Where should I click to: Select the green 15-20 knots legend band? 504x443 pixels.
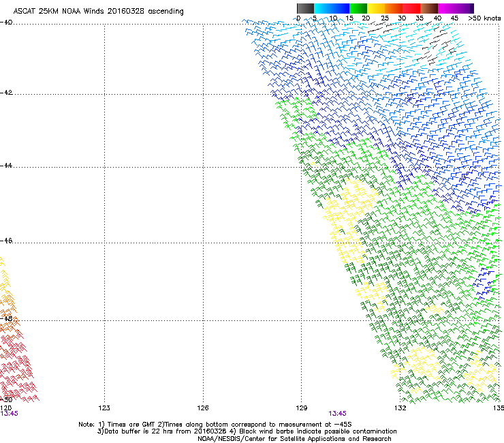pyautogui.click(x=358, y=8)
